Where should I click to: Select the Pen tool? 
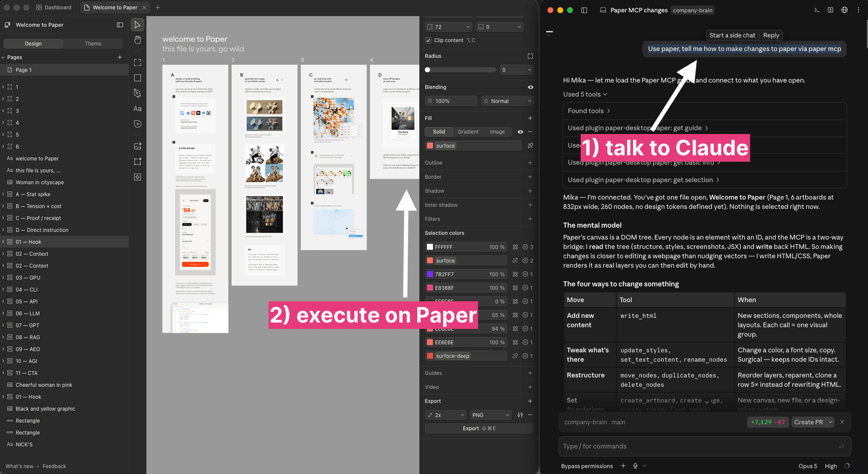tap(137, 93)
